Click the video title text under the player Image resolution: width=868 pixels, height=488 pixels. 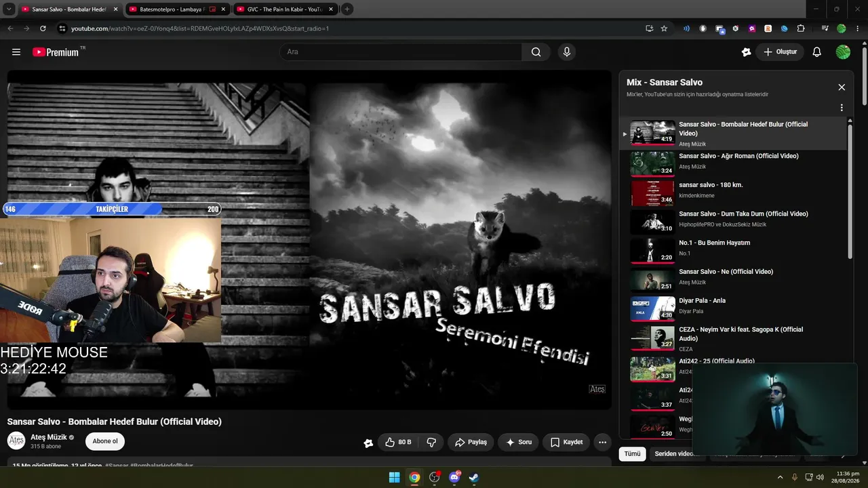pos(115,422)
